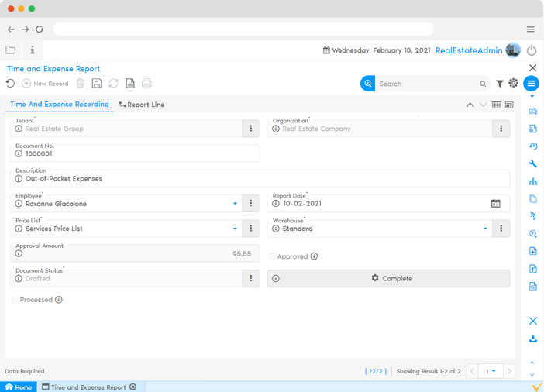Screen dimensions: 544x392
Task: Click into the Description text field
Action: point(260,178)
